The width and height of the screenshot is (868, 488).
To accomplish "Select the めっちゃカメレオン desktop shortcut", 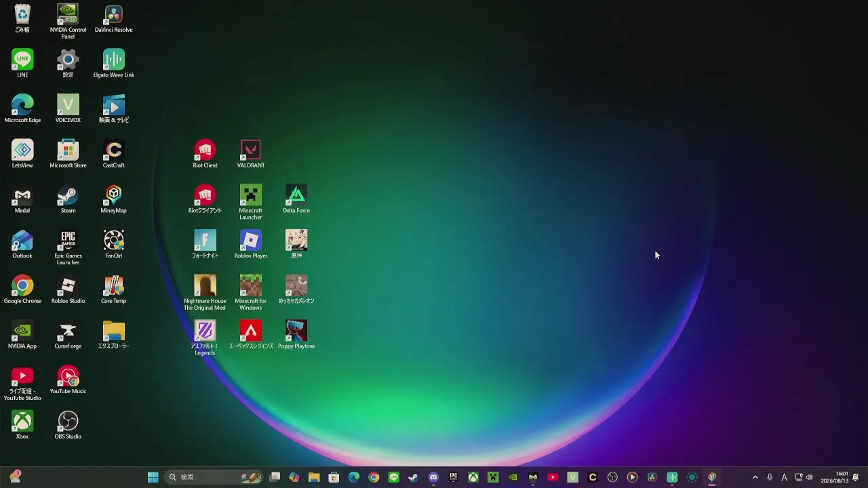I will pos(296,290).
